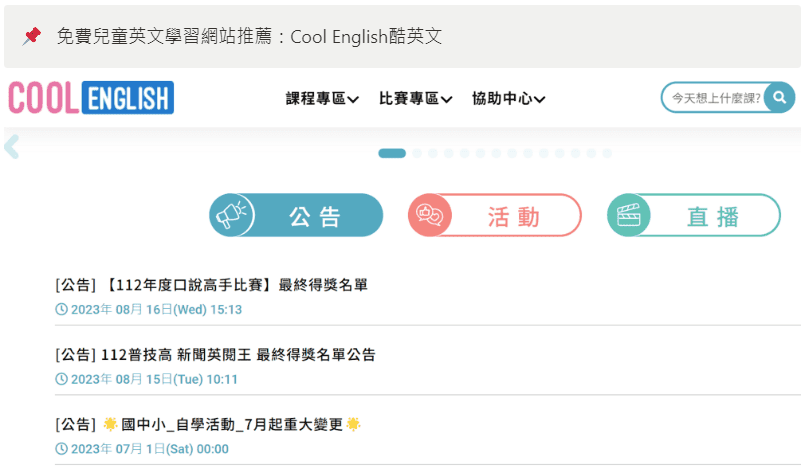Click the magnifier search button
The width and height of the screenshot is (803, 469).
tap(779, 98)
